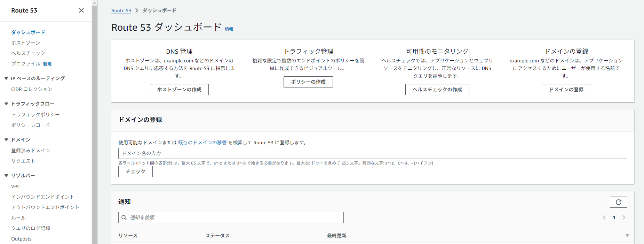Screen dimensions: 644x244
Task: Go to previous page of notifications
Action: (604, 218)
